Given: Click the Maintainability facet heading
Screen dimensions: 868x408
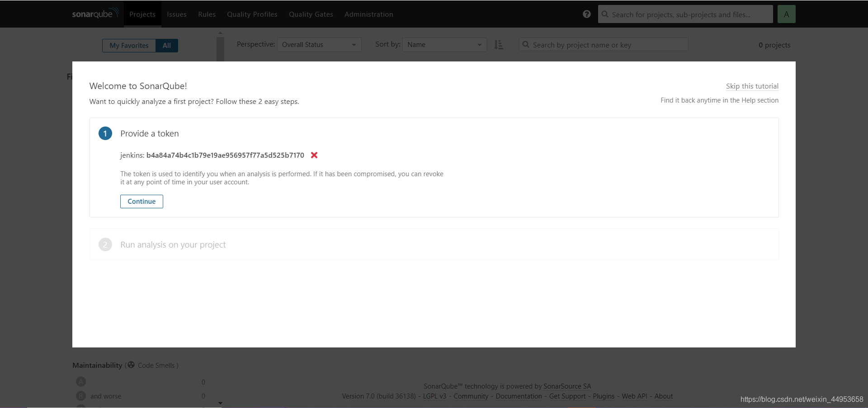Looking at the screenshot, I should coord(97,365).
